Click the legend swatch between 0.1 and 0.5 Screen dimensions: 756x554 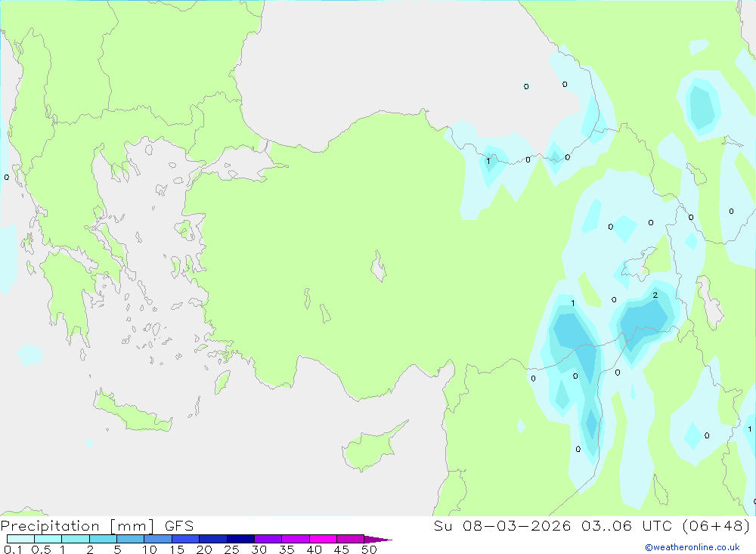click(x=20, y=539)
